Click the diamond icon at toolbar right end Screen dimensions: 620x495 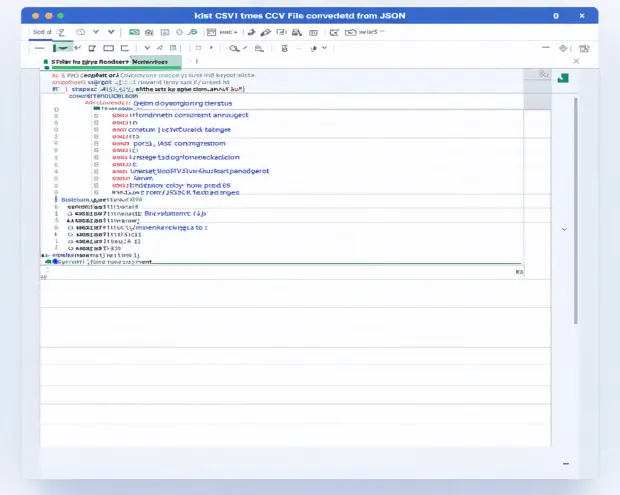tap(563, 48)
